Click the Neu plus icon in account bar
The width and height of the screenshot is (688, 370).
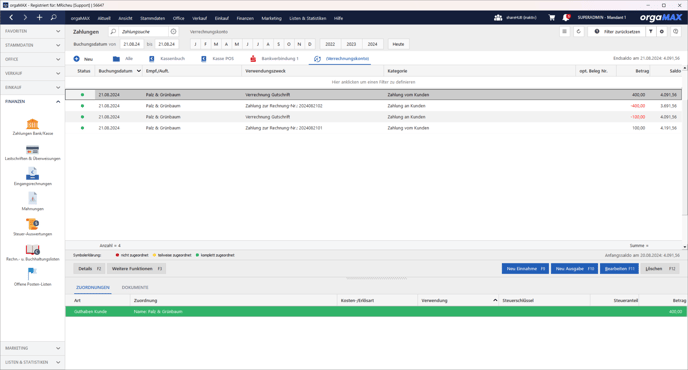(76, 58)
